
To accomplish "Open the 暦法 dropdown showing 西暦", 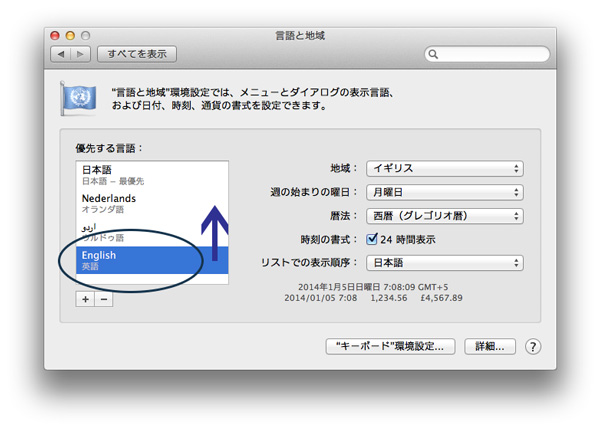I will tap(445, 216).
